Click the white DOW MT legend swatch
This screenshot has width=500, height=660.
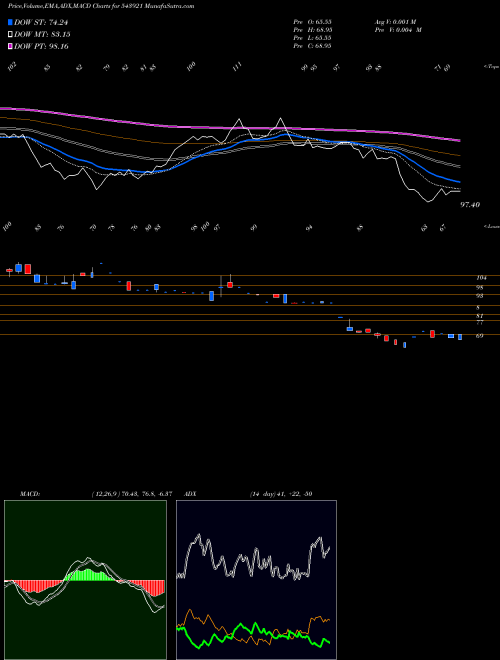point(11,35)
